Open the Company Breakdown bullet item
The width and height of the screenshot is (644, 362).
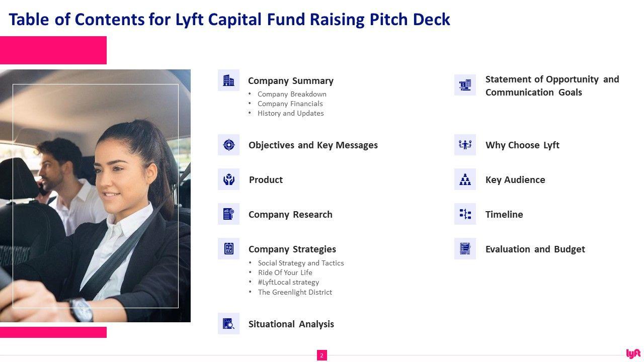coord(292,94)
